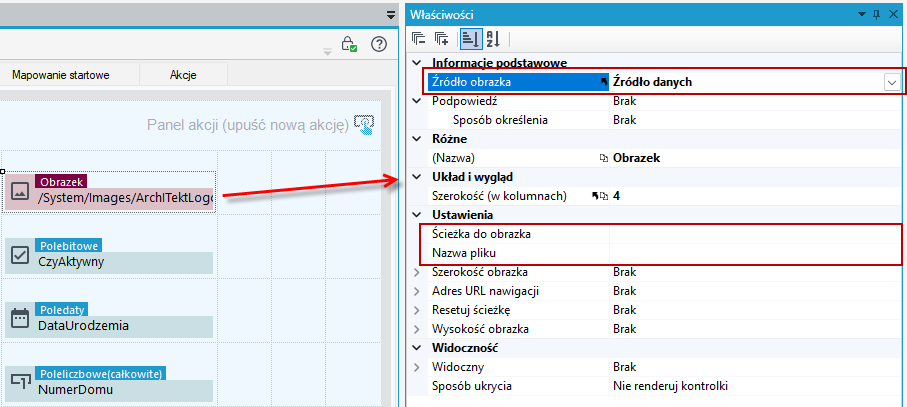The width and height of the screenshot is (907, 407).
Task: Close the Właściwości panel
Action: (x=893, y=14)
